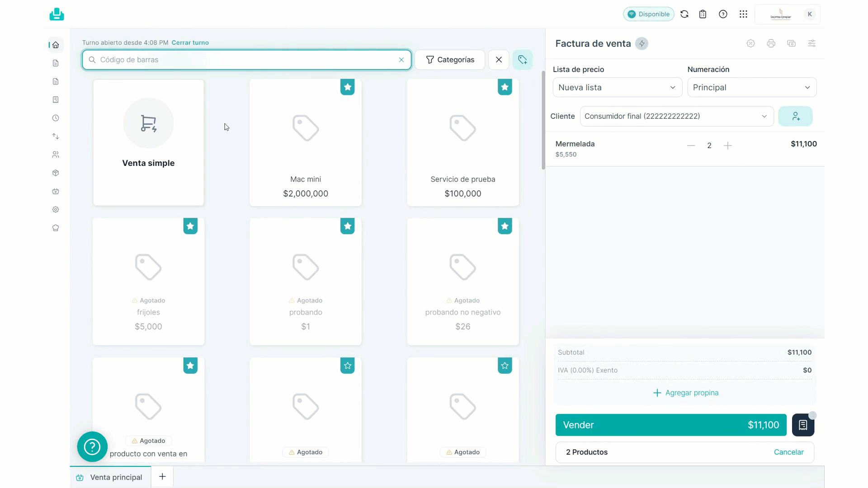
Task: Click the Cerrar turno link
Action: click(x=190, y=42)
